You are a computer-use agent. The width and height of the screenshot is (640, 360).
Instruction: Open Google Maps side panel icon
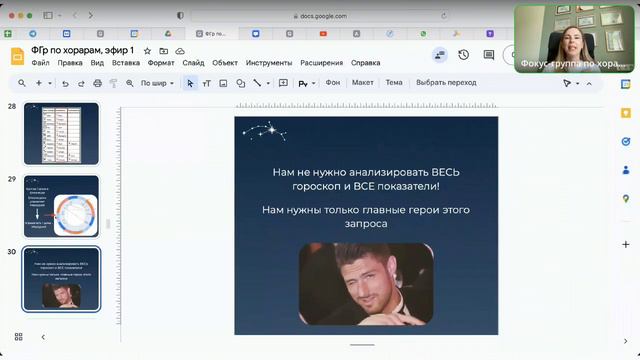click(626, 199)
